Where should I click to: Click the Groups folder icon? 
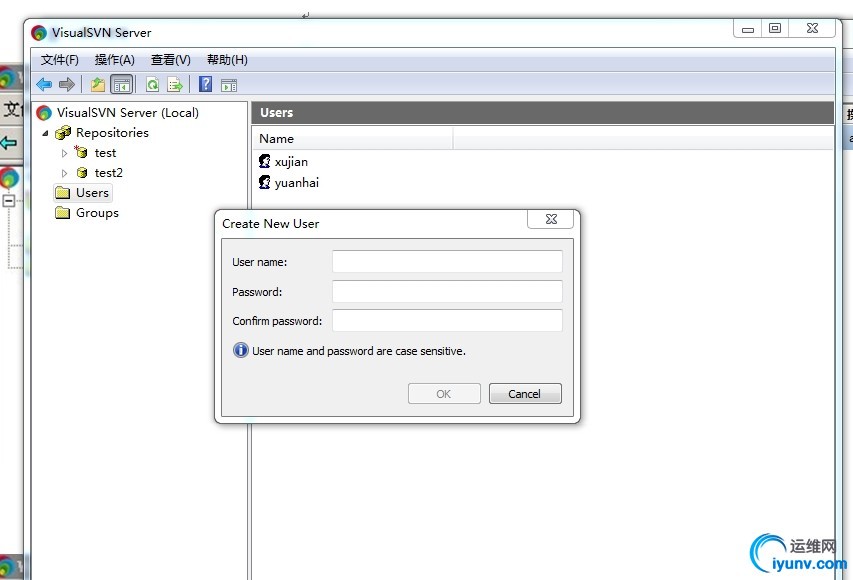coord(63,212)
